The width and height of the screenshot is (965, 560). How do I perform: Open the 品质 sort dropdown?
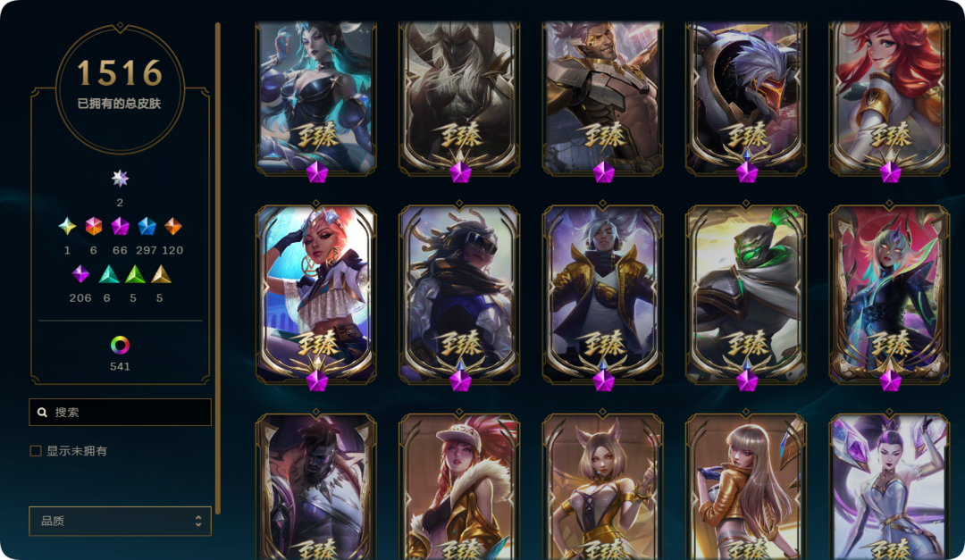(x=120, y=522)
